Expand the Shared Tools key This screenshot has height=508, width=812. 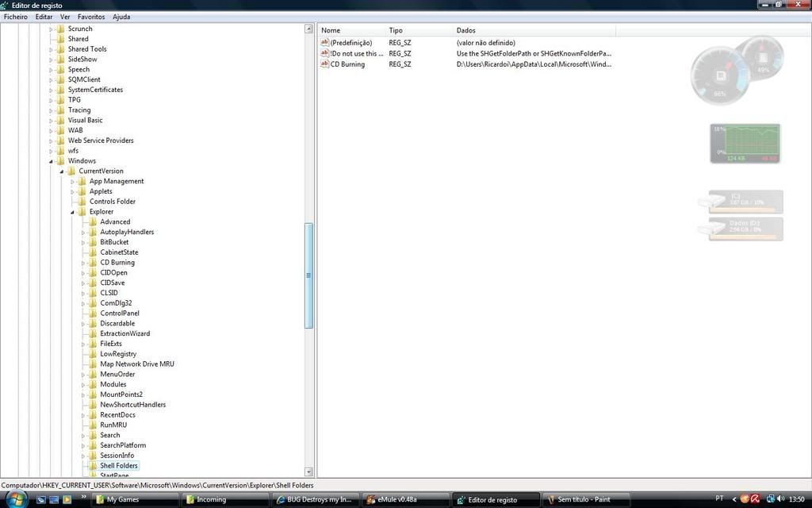click(x=52, y=50)
